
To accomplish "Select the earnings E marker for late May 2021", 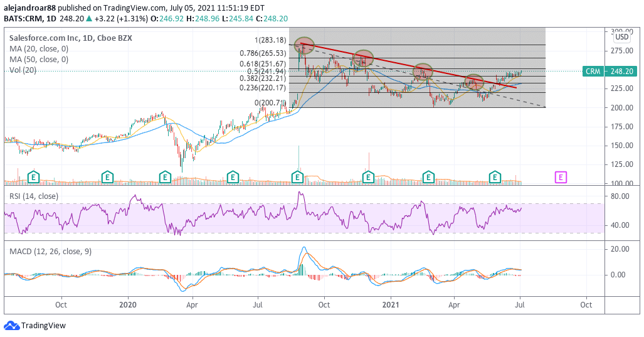I will (495, 178).
